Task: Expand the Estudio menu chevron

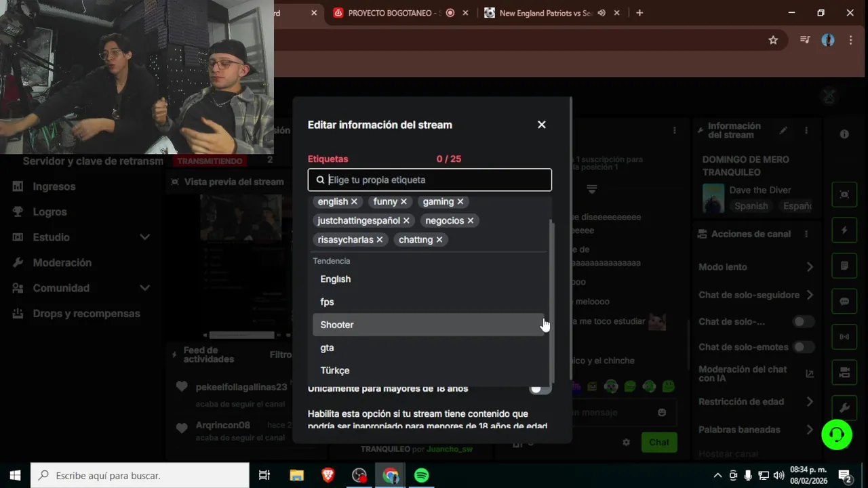Action: coord(144,237)
